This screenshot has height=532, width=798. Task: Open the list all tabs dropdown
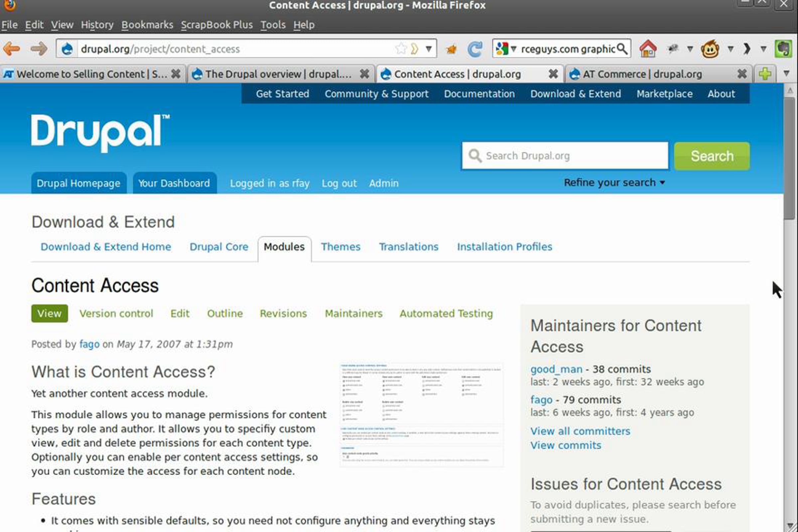[786, 73]
